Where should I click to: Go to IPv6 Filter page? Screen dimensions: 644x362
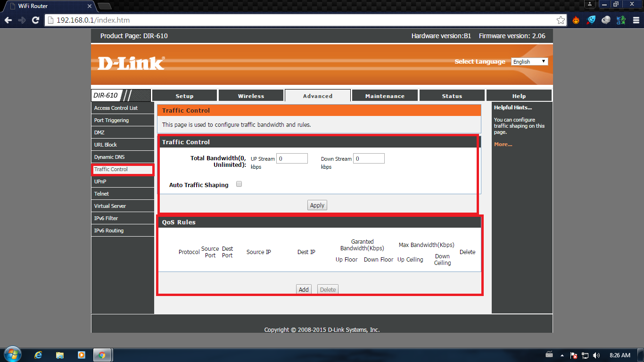[123, 218]
